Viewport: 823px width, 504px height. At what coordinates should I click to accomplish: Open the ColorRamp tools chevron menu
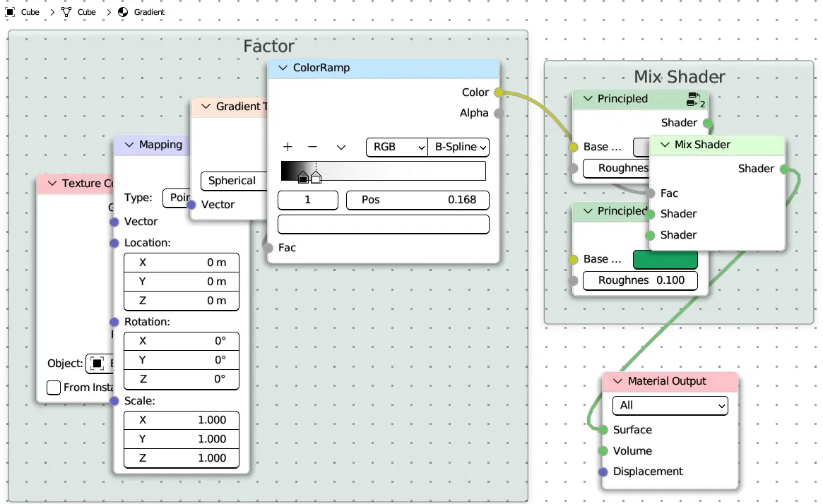[x=341, y=147]
